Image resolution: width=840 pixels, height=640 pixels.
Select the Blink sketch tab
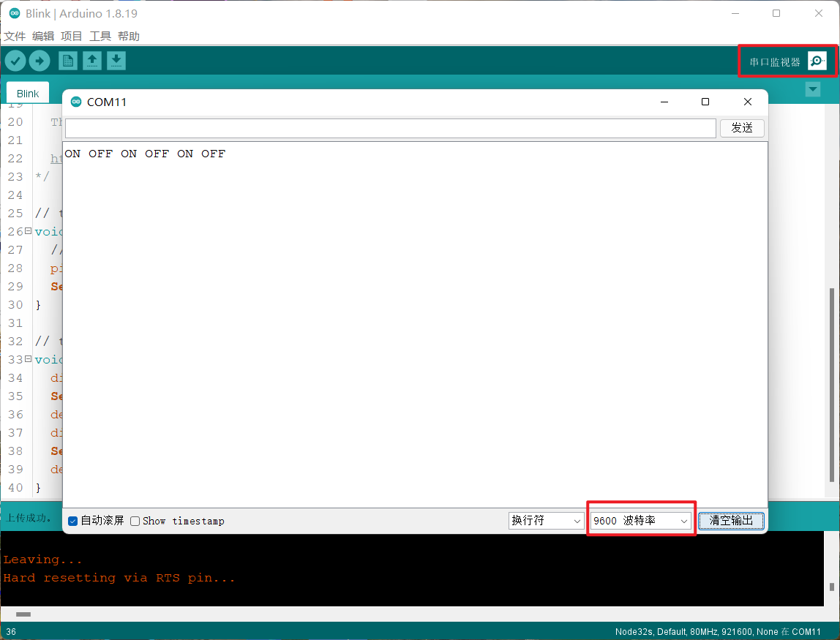pyautogui.click(x=27, y=93)
